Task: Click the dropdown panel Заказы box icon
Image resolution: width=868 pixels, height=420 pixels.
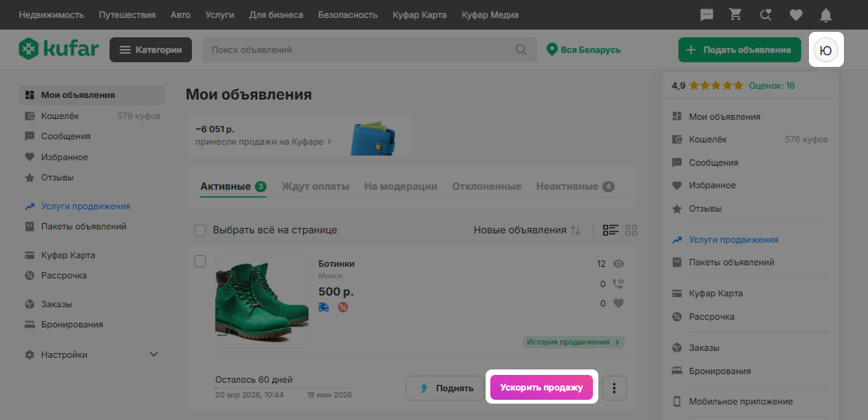Action: point(677,348)
